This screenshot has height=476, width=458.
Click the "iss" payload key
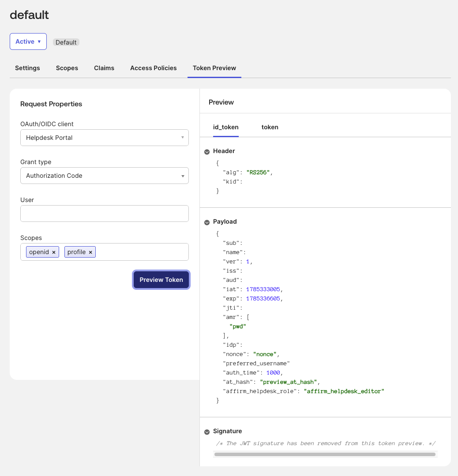coord(231,271)
